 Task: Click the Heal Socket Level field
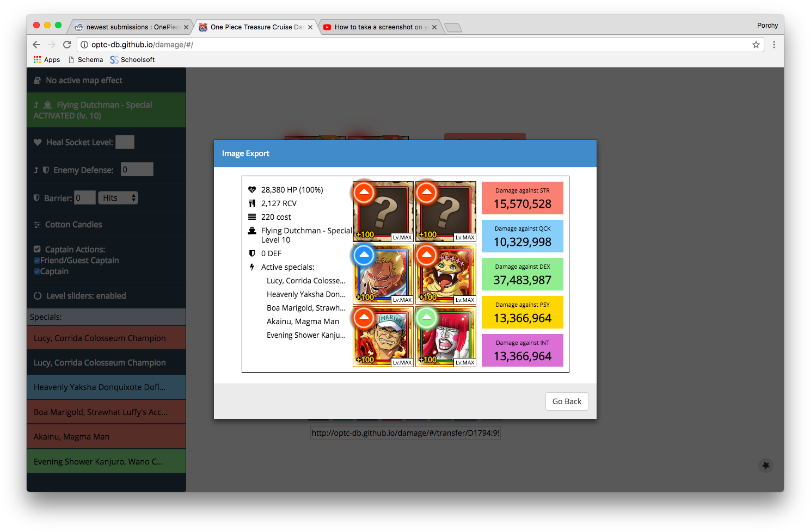coord(125,142)
